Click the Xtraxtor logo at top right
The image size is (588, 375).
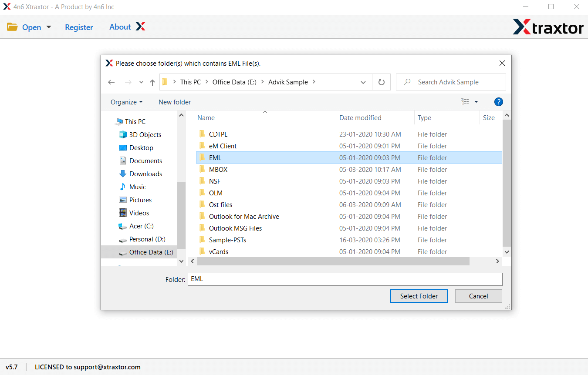point(548,27)
